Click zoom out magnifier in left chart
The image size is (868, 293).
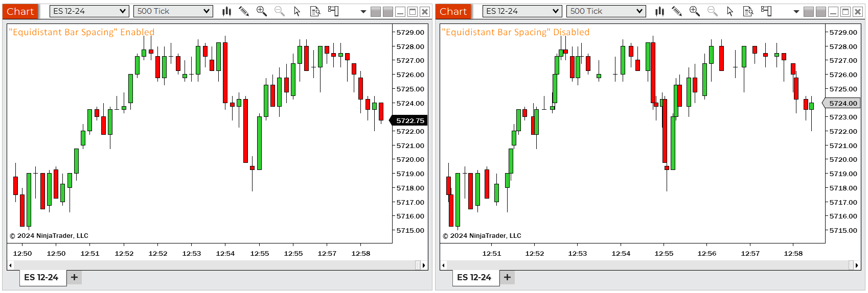279,11
